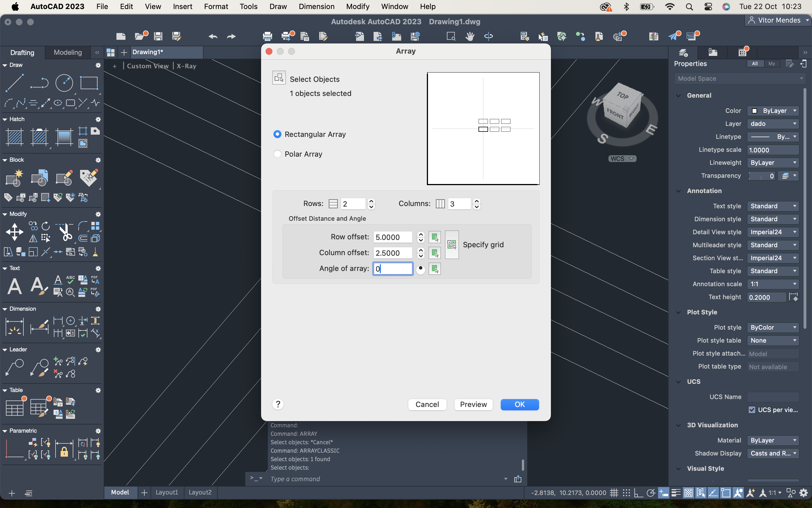Open the WCS dropdown under ViewCube

tap(623, 159)
